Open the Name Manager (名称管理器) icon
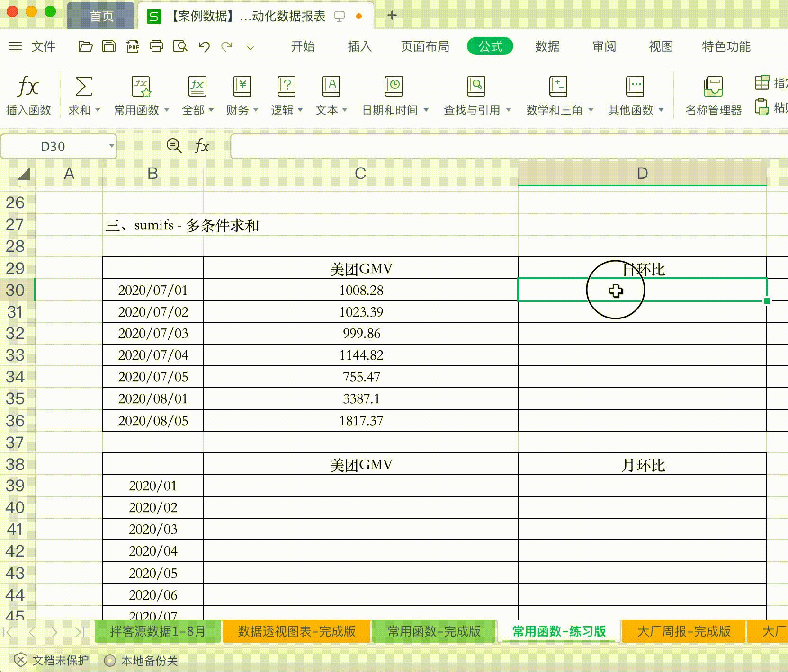This screenshot has width=788, height=672. tap(713, 87)
